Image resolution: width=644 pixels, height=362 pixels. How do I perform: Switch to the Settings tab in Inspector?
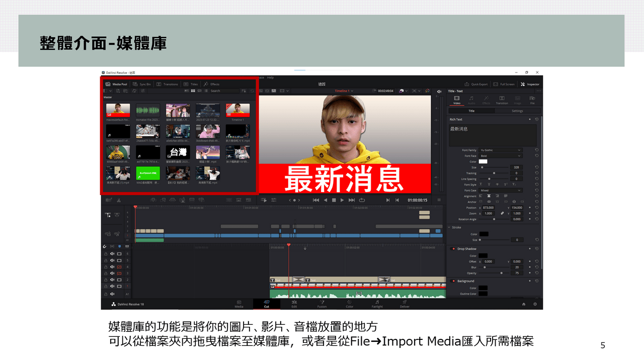[517, 111]
